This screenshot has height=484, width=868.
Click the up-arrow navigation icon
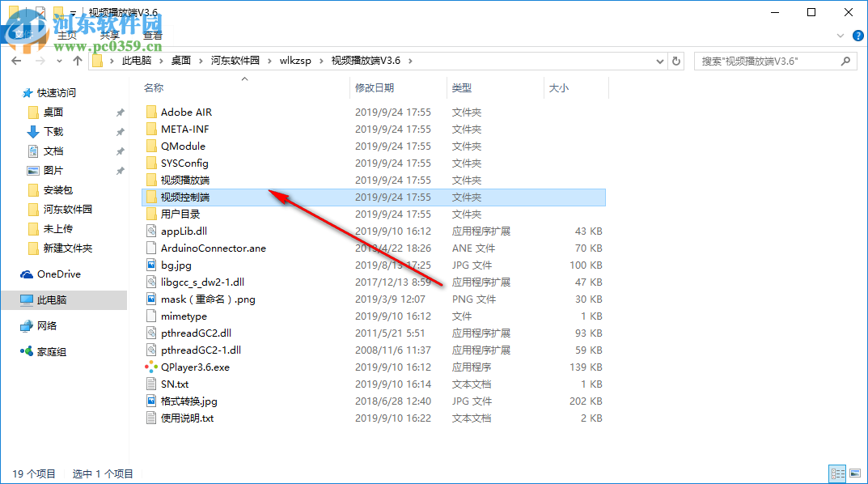pos(76,60)
